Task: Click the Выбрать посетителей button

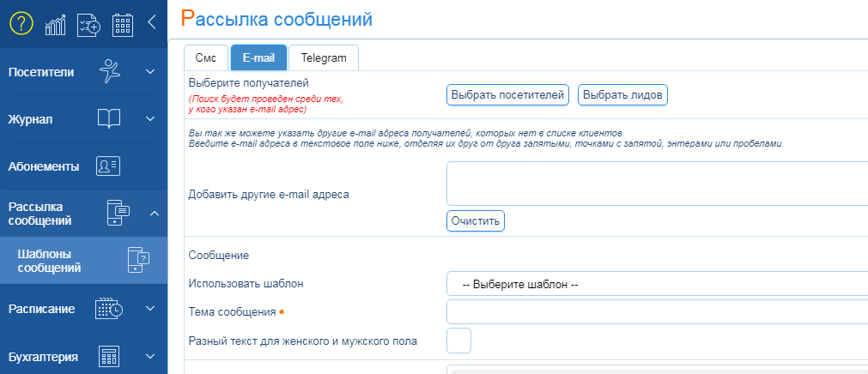Action: pos(507,95)
